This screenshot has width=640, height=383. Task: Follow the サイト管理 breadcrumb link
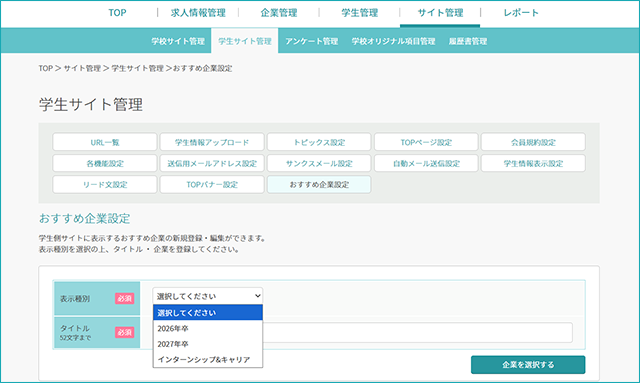(x=82, y=68)
